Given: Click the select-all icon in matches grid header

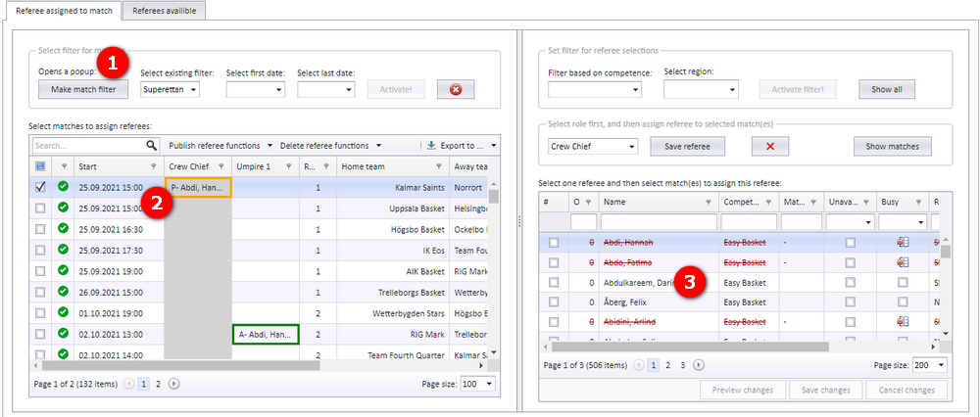Looking at the screenshot, I should pyautogui.click(x=40, y=166).
